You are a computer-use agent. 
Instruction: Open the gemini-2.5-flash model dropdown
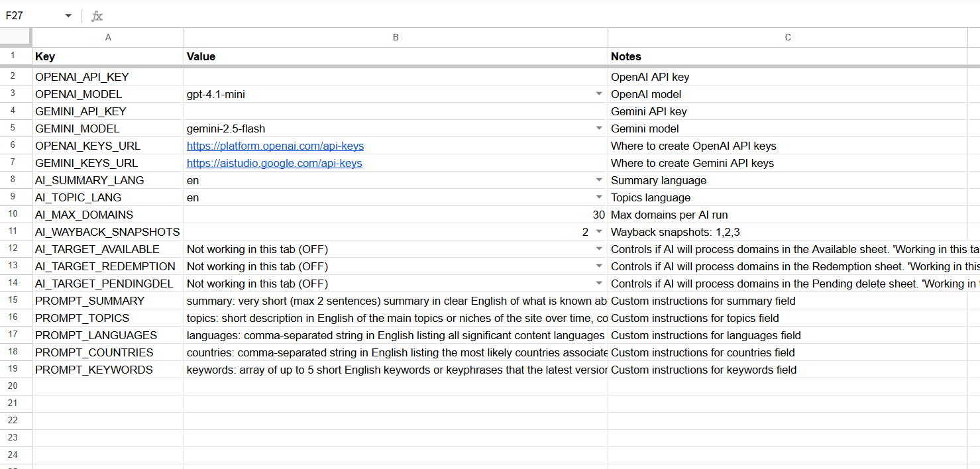600,129
